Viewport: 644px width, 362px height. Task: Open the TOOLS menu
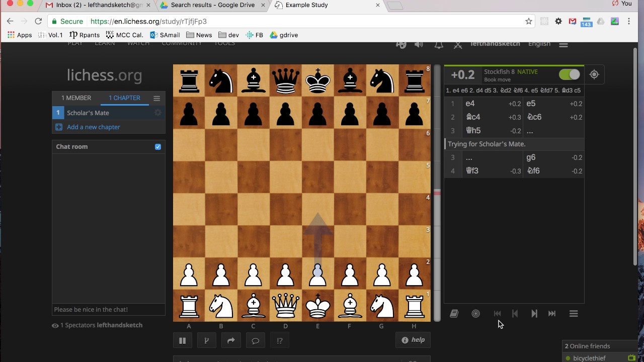pyautogui.click(x=224, y=44)
